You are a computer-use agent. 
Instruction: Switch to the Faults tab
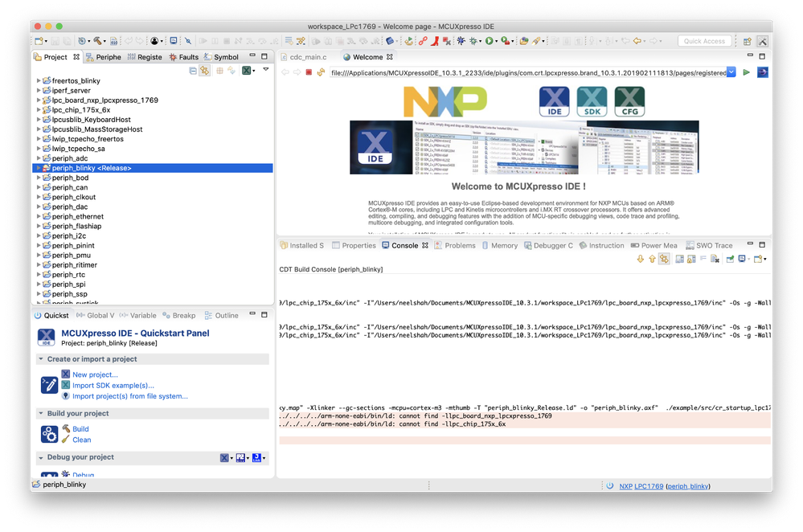coord(184,57)
